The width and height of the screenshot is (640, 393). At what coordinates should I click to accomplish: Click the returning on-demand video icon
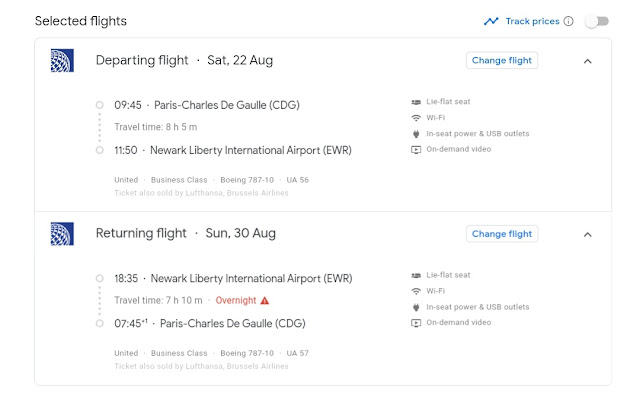pyautogui.click(x=416, y=323)
